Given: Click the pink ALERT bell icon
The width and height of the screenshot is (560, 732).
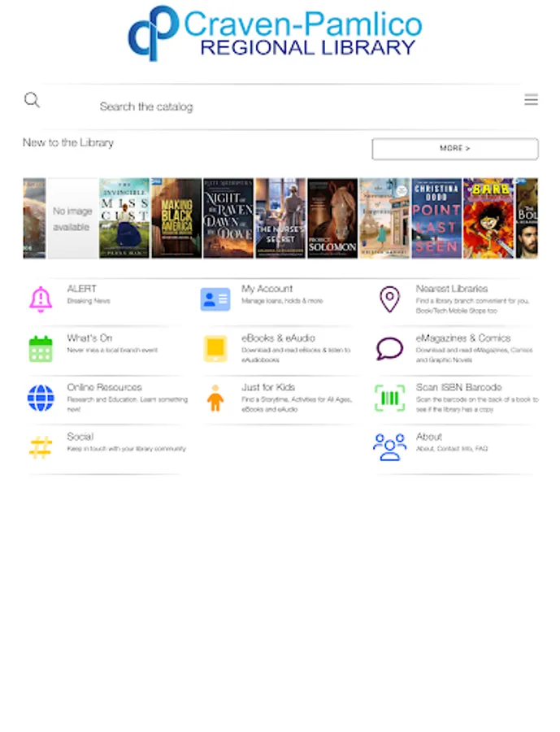Looking at the screenshot, I should click(41, 299).
